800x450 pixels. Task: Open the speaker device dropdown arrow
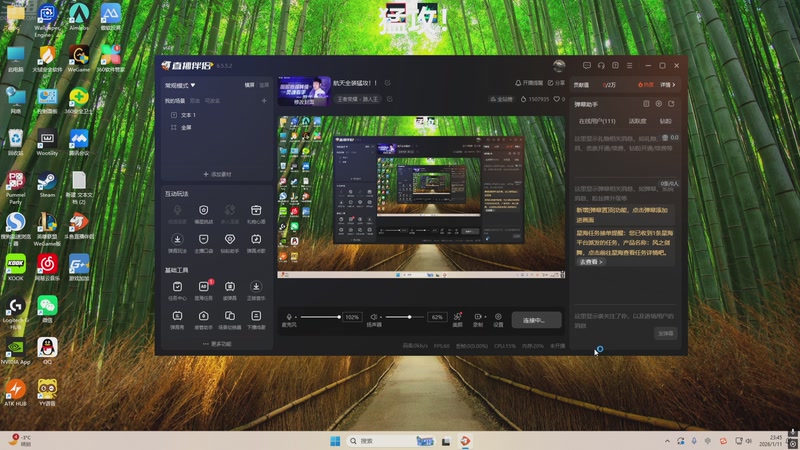[x=381, y=317]
